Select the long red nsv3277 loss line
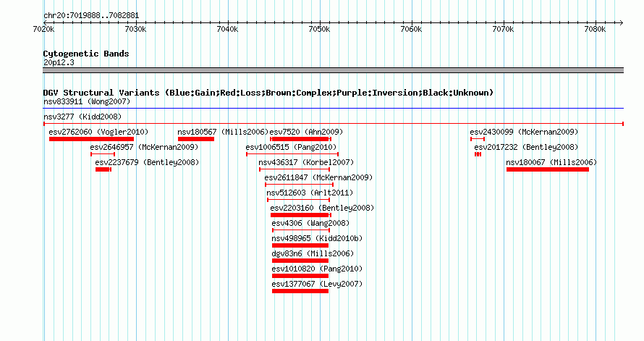Viewport: 644px width, 341px height. [x=333, y=124]
